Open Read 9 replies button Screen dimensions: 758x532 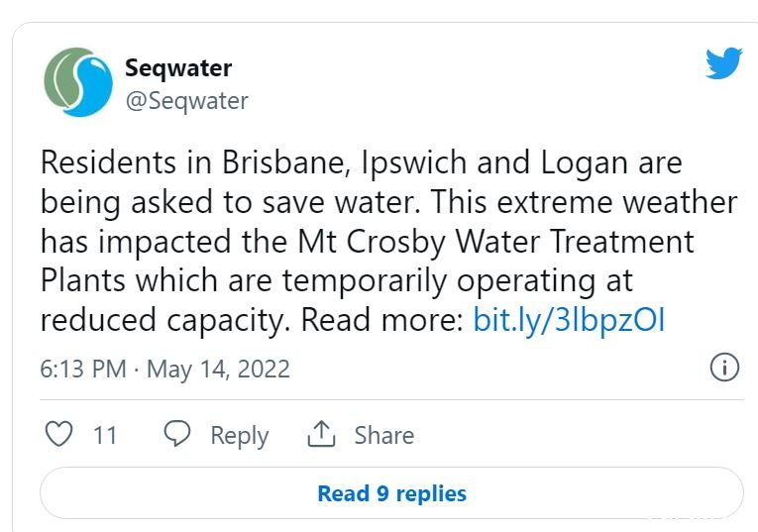(391, 493)
